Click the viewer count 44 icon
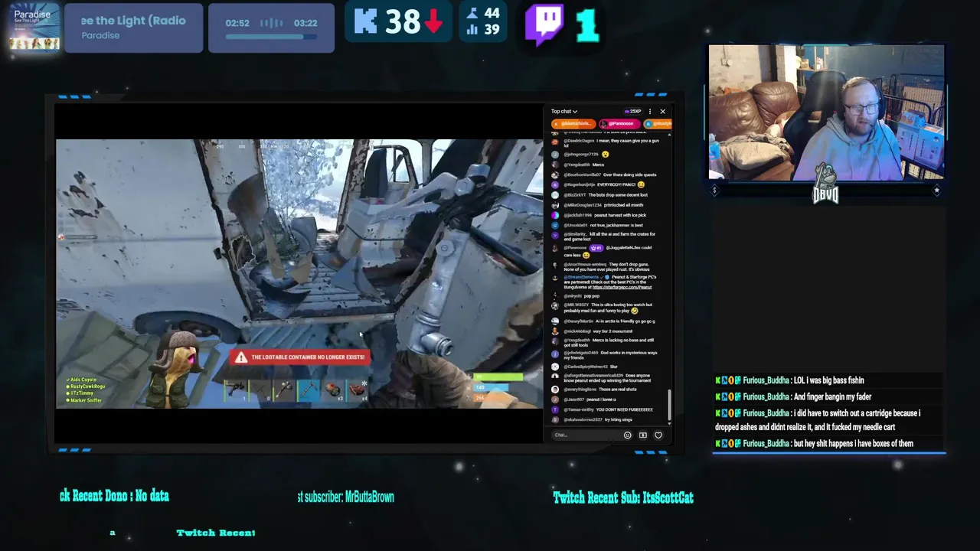 coord(472,13)
